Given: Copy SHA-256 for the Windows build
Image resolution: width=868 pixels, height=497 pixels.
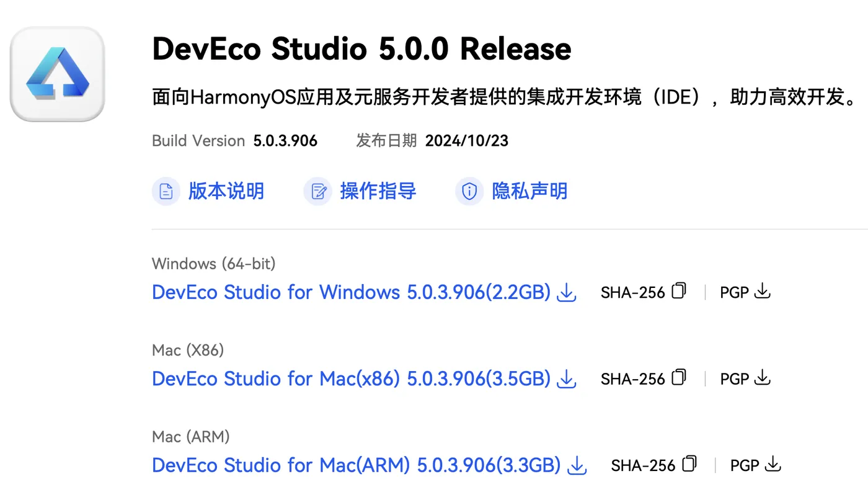Looking at the screenshot, I should pyautogui.click(x=680, y=291).
